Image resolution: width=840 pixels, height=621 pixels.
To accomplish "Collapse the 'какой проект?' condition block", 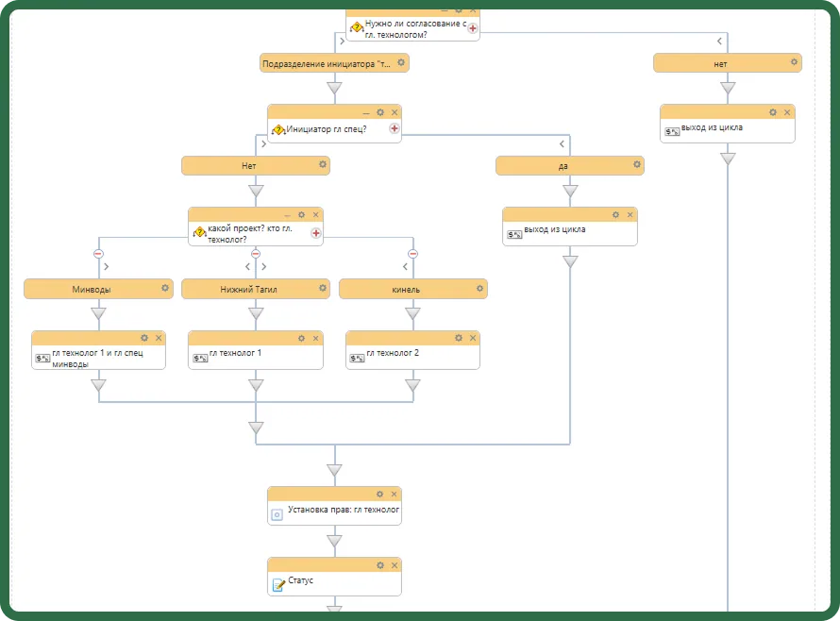I will pos(288,215).
